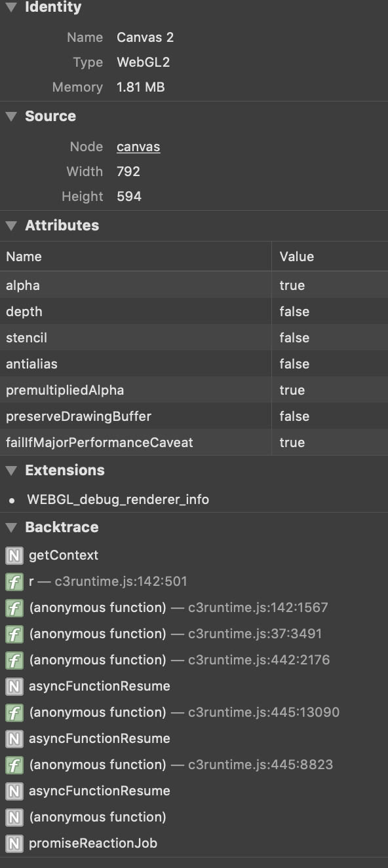This screenshot has width=388, height=868.
Task: Click the function icon beside c3runtime.js:445:13090 entry
Action: pyautogui.click(x=14, y=712)
